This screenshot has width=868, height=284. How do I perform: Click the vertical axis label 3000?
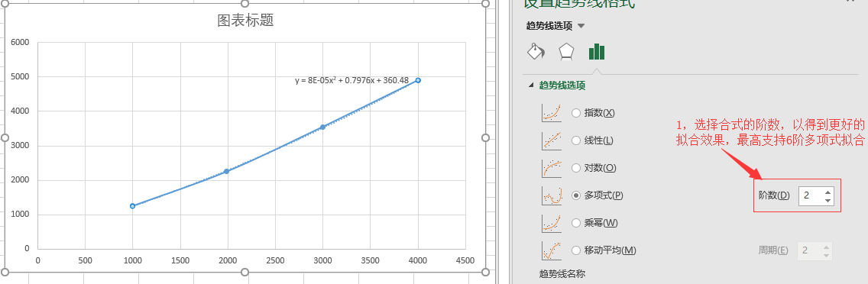pyautogui.click(x=20, y=146)
